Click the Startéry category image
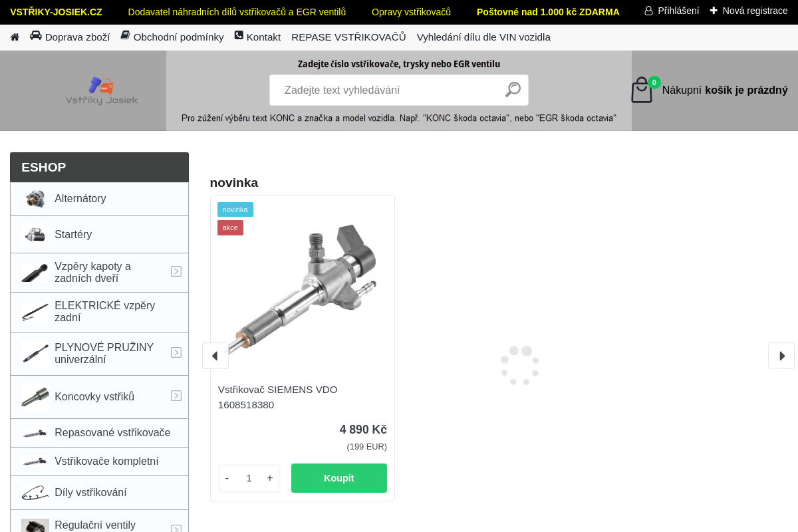This screenshot has width=798, height=532. pyautogui.click(x=35, y=235)
